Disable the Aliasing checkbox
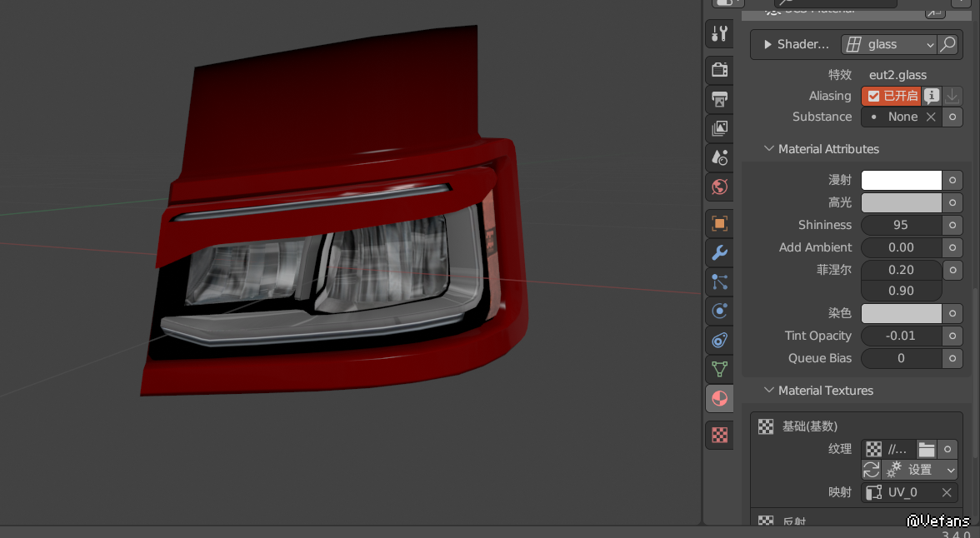 873,96
